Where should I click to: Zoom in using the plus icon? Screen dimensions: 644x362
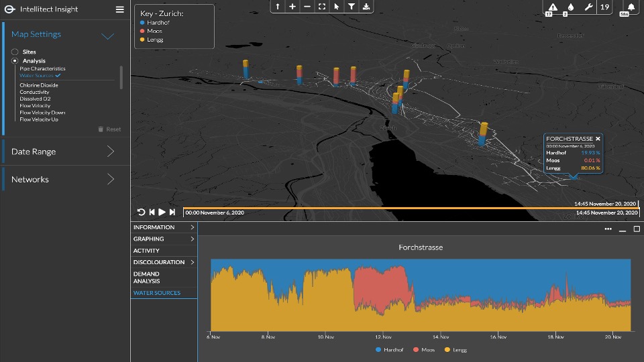tap(292, 6)
